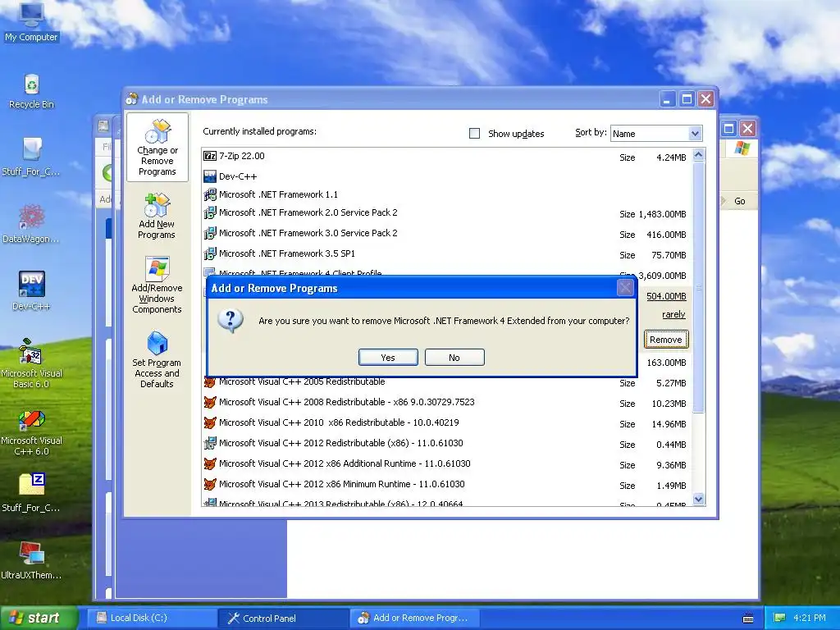Click the 14.96MB size value
This screenshot has width=840, height=630.
669,424
